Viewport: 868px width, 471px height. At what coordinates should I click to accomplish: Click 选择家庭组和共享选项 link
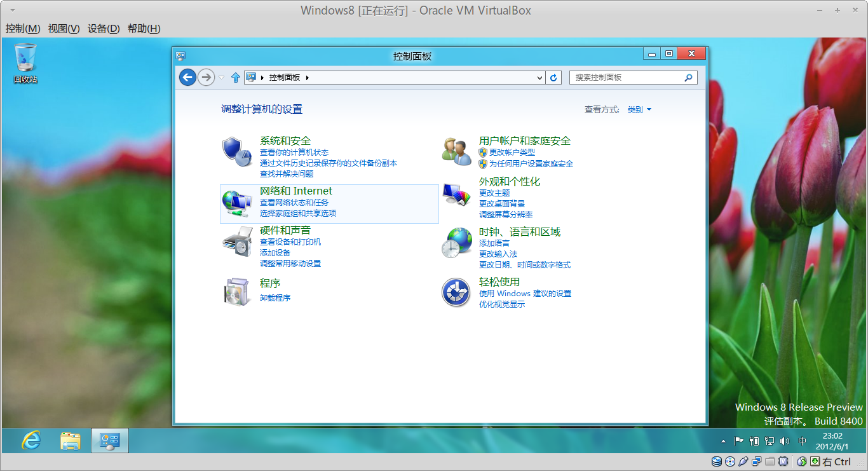(x=298, y=214)
